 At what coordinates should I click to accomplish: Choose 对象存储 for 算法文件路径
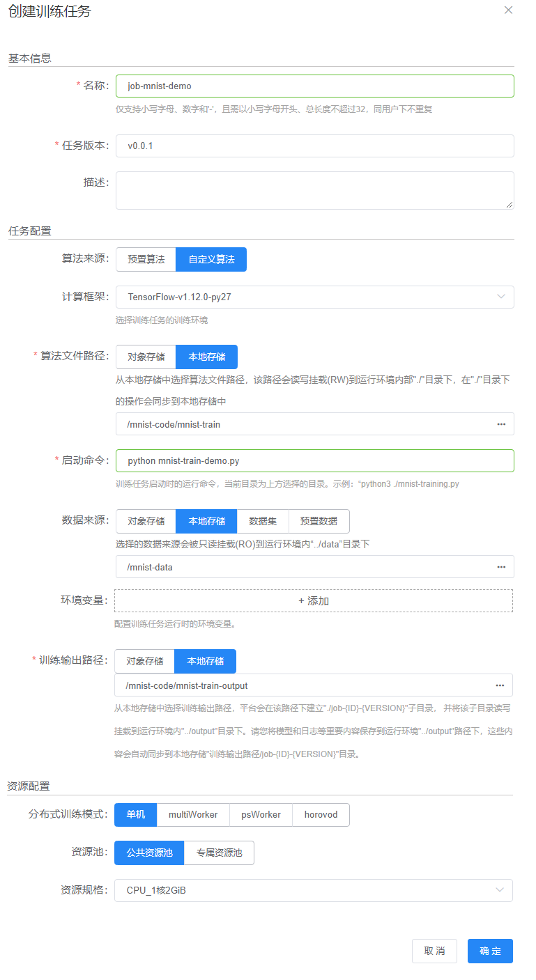[x=146, y=357]
